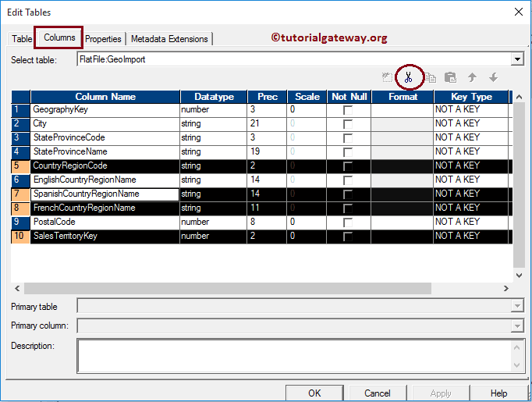The height and width of the screenshot is (402, 532).
Task: Click the SalesTerritoryKey column name cell
Action: pyautogui.click(x=105, y=237)
